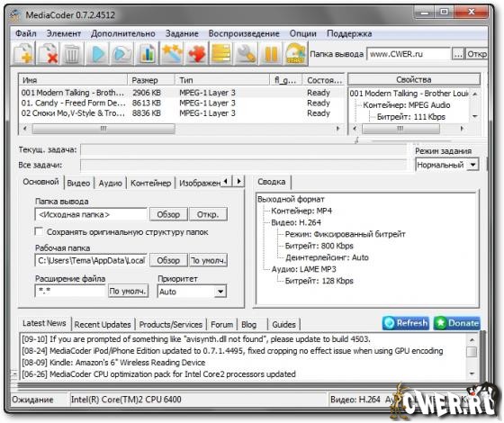Click the Refresh button
The image size is (504, 423).
[406, 323]
